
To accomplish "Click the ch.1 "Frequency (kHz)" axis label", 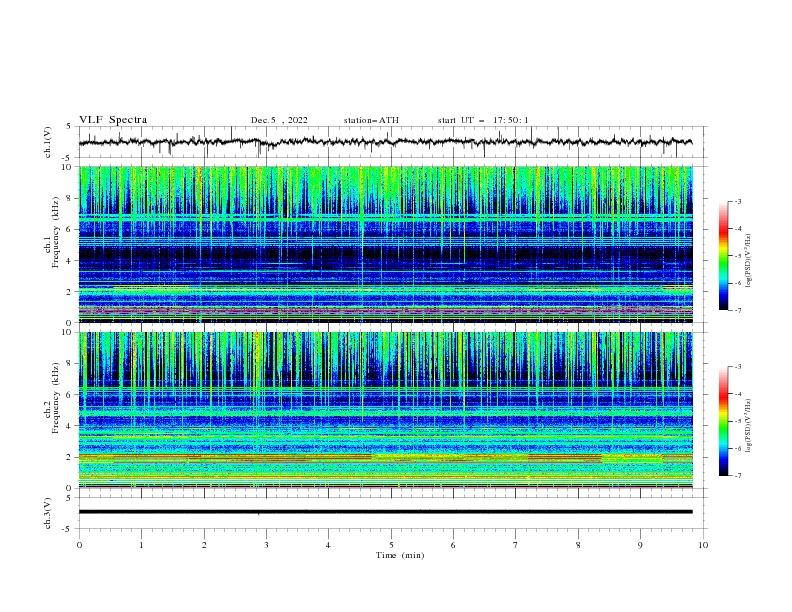I will [56, 233].
